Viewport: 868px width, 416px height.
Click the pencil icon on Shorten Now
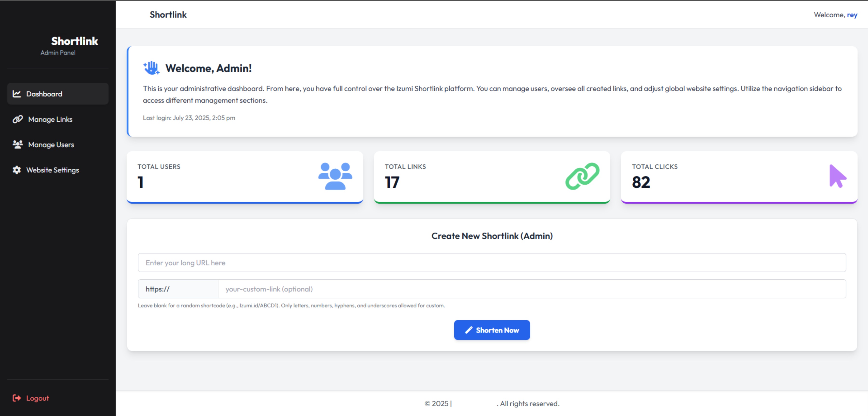(468, 330)
